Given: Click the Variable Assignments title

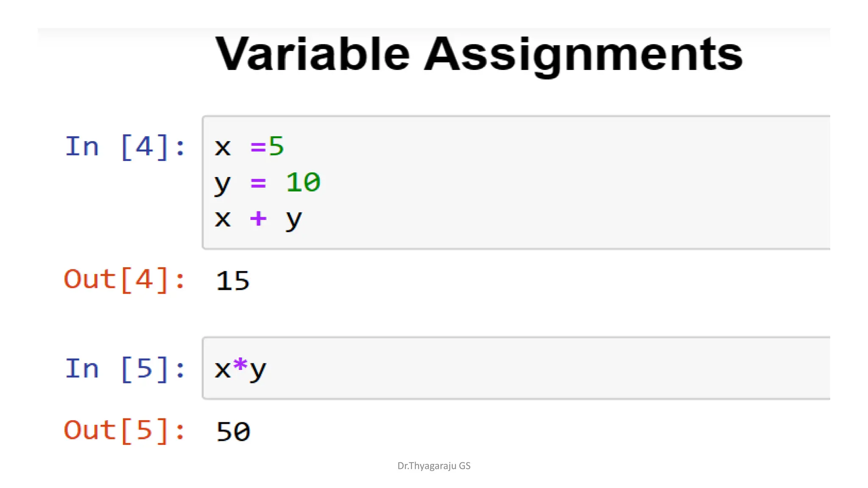Looking at the screenshot, I should click(479, 55).
